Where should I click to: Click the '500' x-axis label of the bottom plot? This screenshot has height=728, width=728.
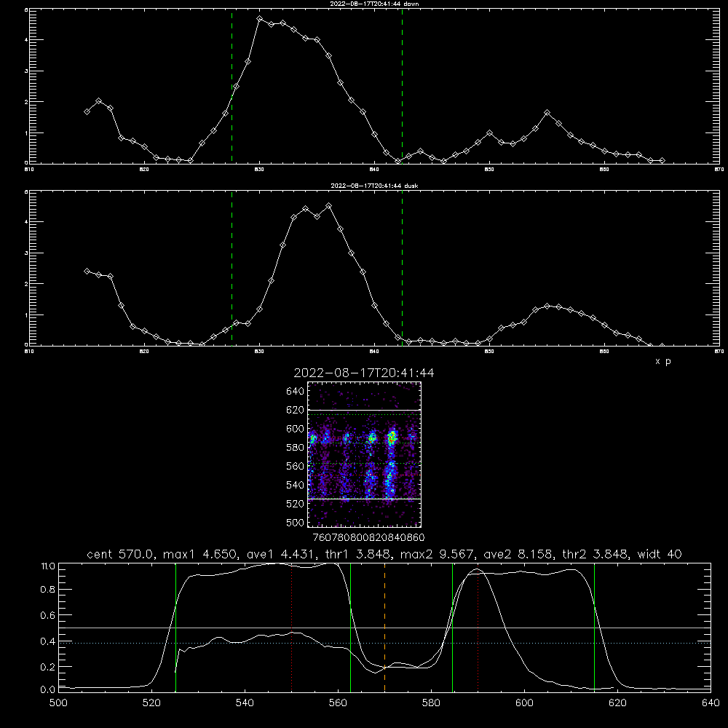58,703
